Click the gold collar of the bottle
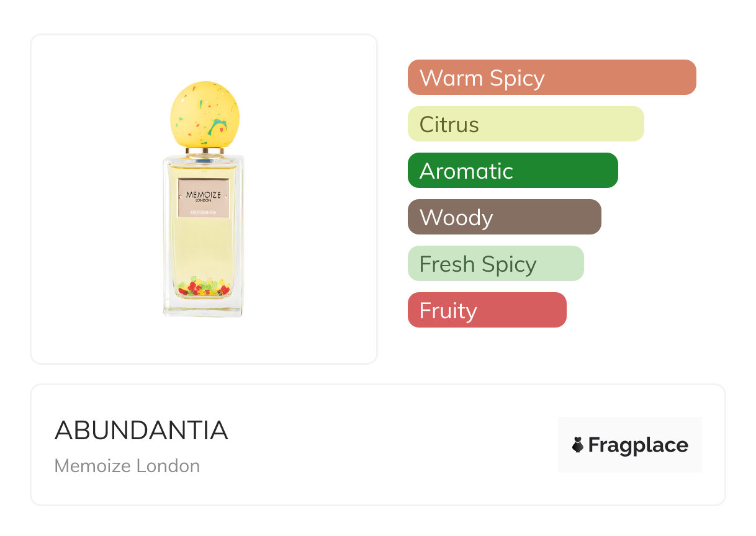This screenshot has width=756, height=536. 204,151
